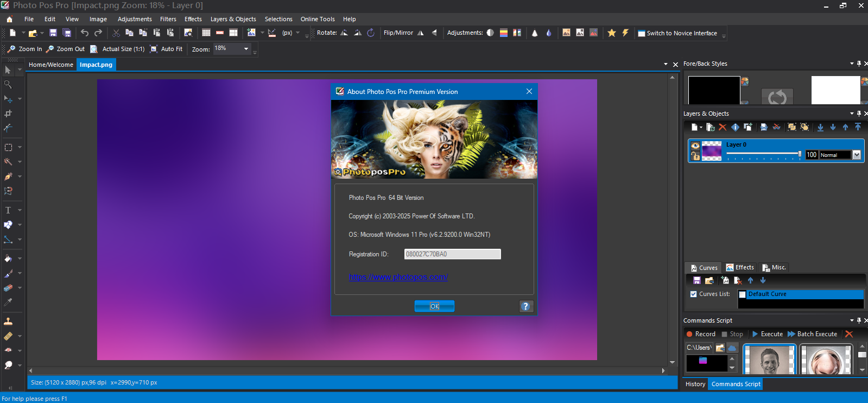Switch to the Effects tab
The width and height of the screenshot is (868, 403).
point(740,267)
